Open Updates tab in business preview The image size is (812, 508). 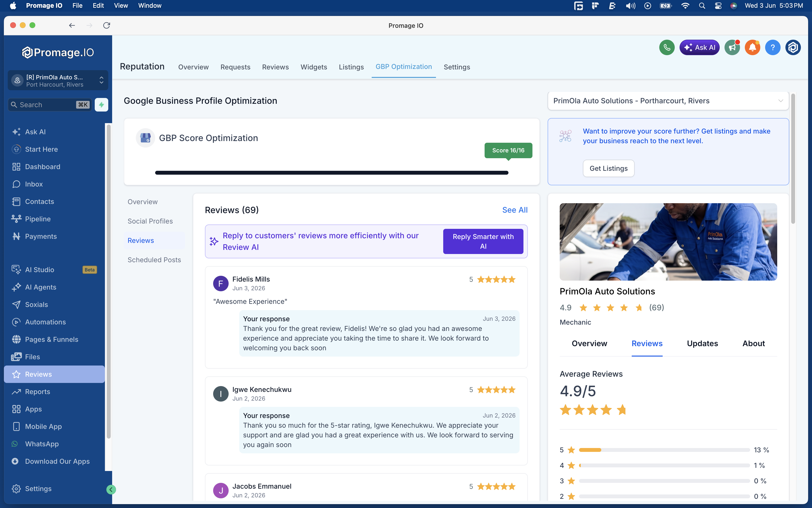tap(702, 343)
